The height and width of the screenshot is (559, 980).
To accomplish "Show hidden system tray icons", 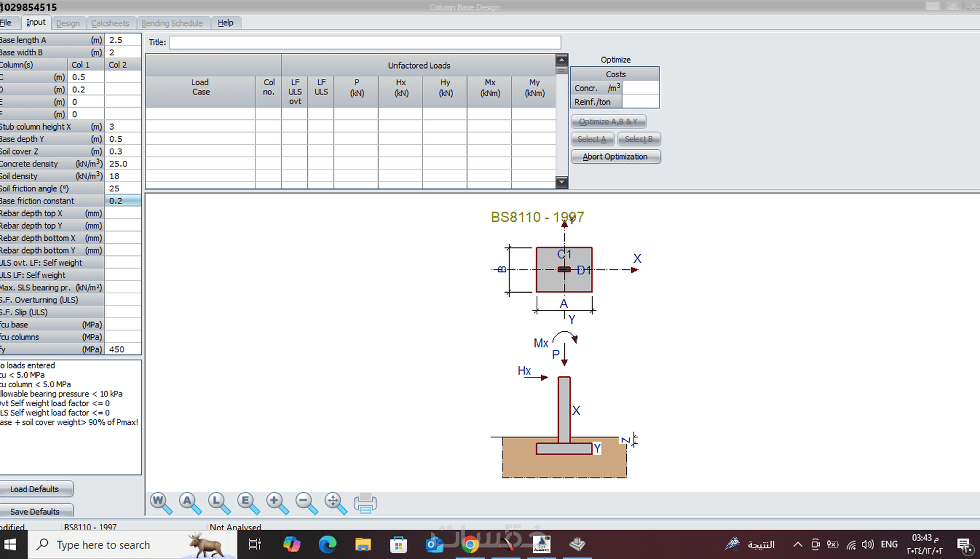I will tap(798, 545).
